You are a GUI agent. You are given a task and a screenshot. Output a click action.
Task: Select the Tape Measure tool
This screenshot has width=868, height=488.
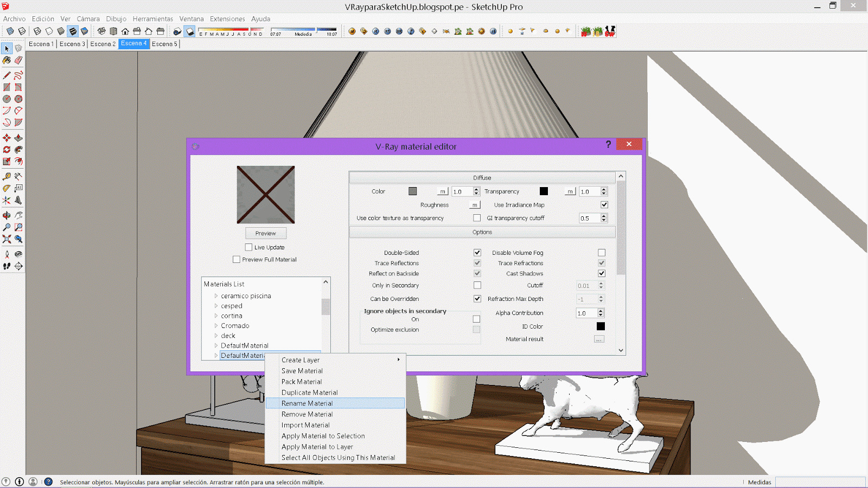[x=7, y=176]
